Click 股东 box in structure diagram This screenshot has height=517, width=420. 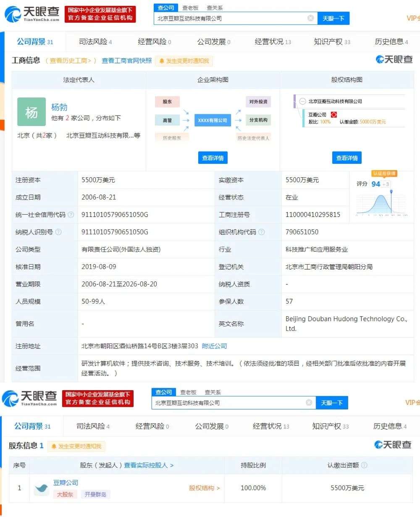(167, 102)
